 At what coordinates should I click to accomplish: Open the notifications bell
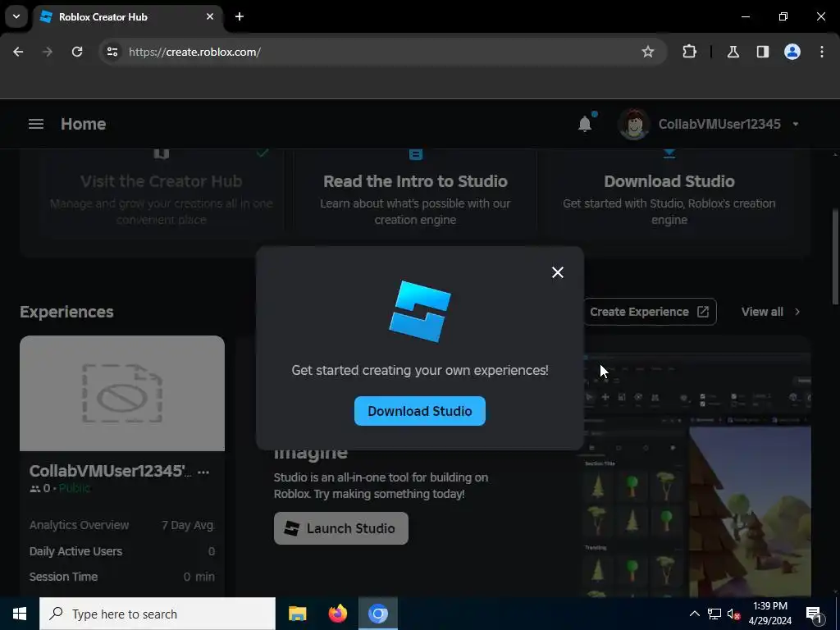point(585,125)
